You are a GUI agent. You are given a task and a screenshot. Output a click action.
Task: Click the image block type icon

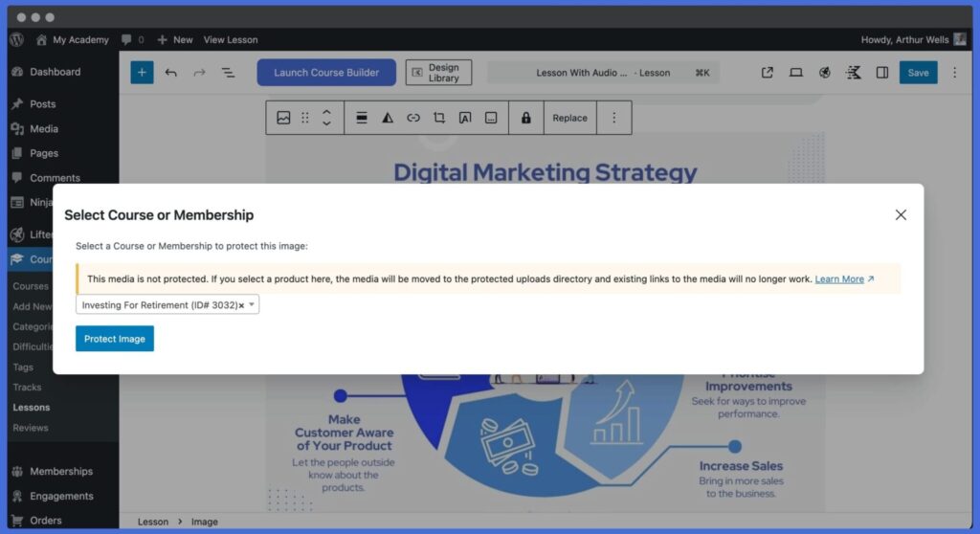pyautogui.click(x=283, y=118)
